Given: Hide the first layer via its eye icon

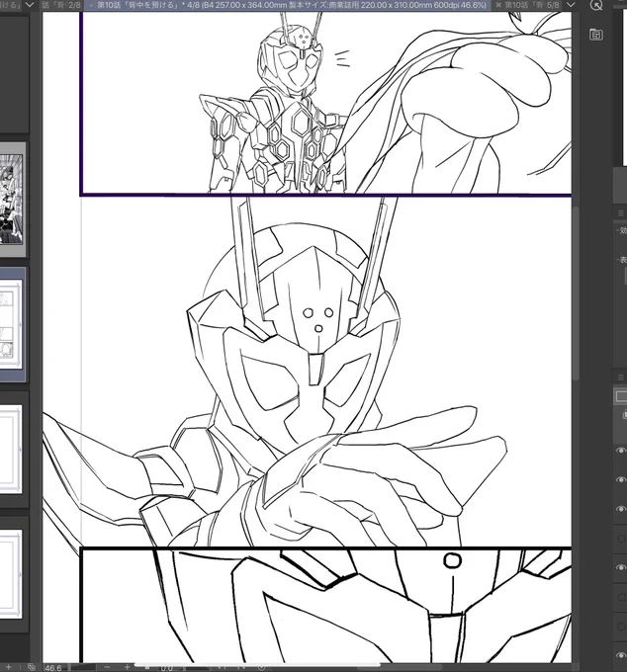Looking at the screenshot, I should (x=620, y=450).
